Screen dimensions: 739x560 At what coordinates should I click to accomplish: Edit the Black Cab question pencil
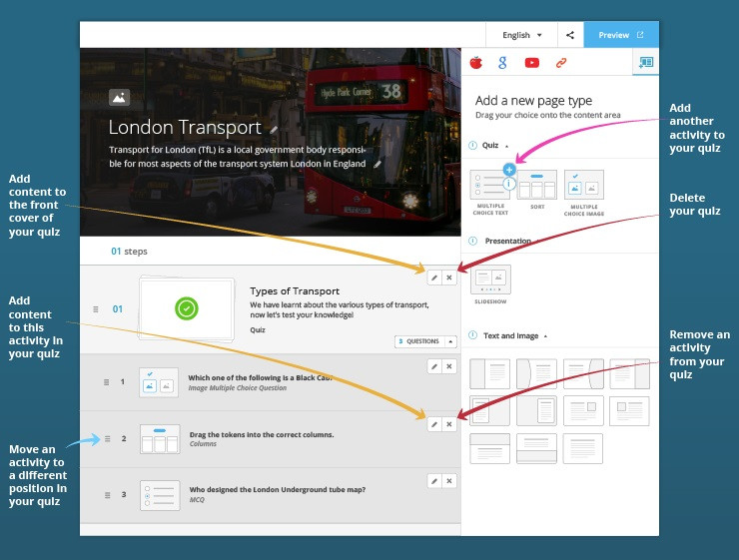pyautogui.click(x=434, y=366)
